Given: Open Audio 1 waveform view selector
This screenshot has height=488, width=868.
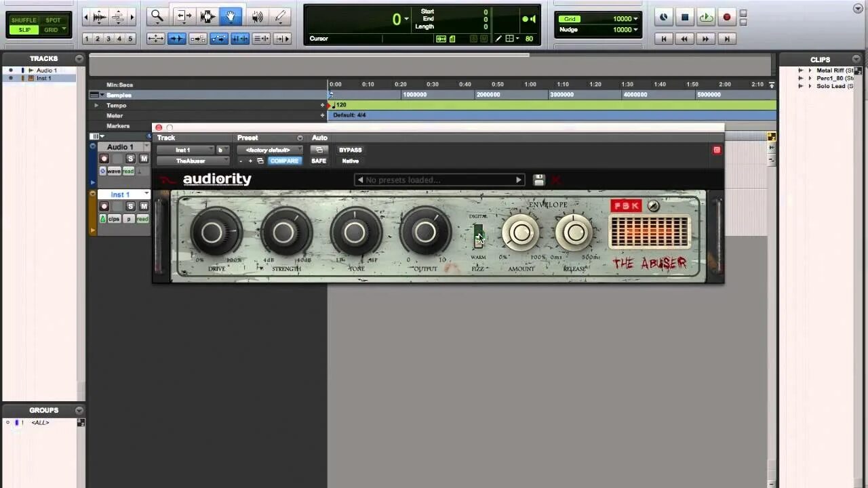Looking at the screenshot, I should pyautogui.click(x=113, y=171).
